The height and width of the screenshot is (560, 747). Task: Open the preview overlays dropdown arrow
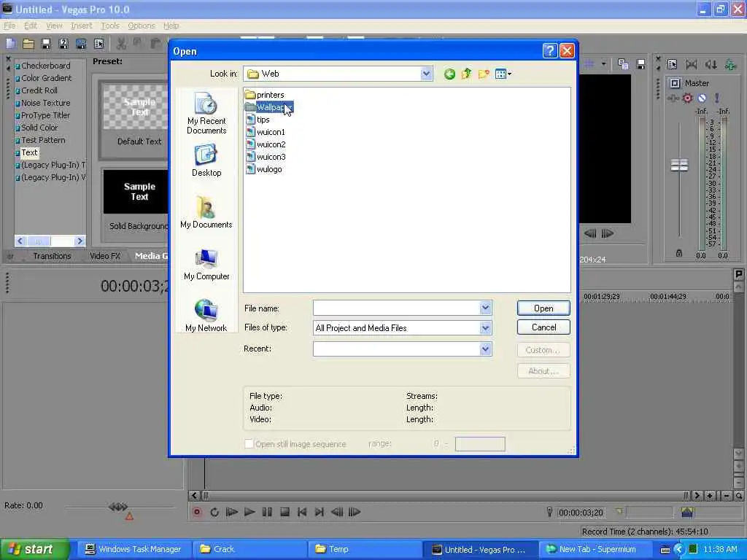click(x=603, y=64)
